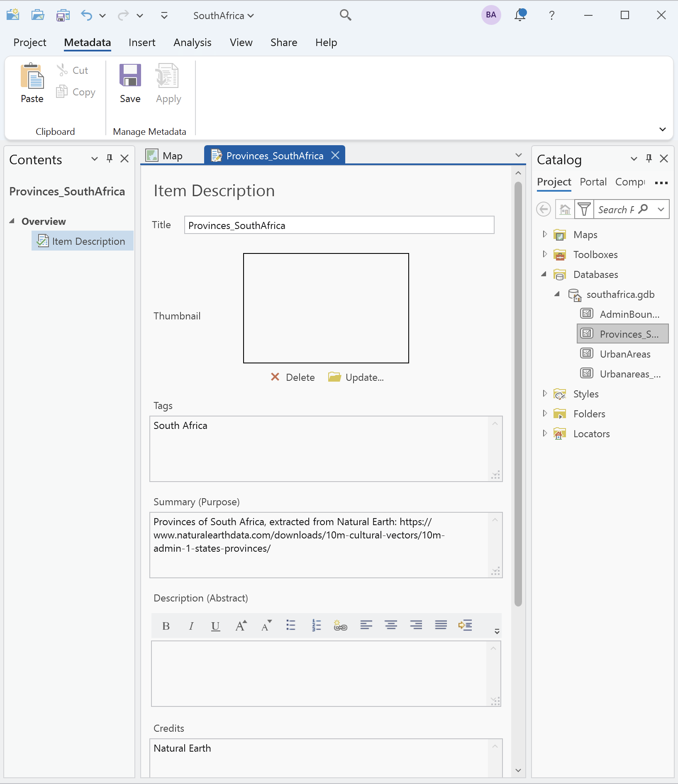Switch to the Insert ribbon tab
This screenshot has height=784, width=678.
click(142, 42)
